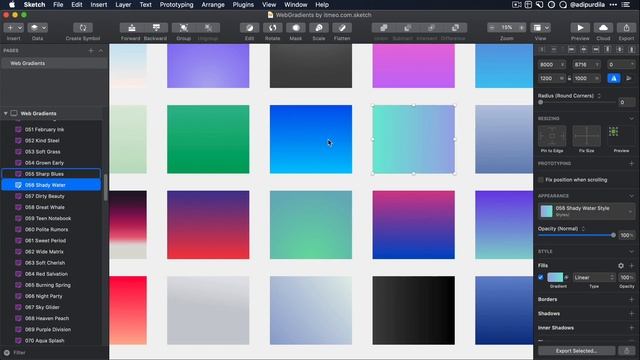The image size is (640, 360).
Task: Send layer Backward with toolbar icon
Action: 156,28
